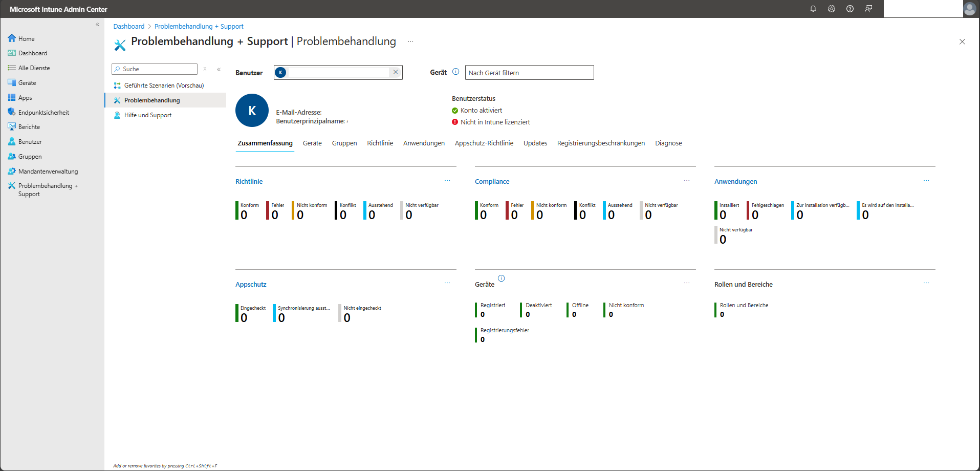Open help question mark icon
The width and height of the screenshot is (980, 471).
tap(850, 9)
